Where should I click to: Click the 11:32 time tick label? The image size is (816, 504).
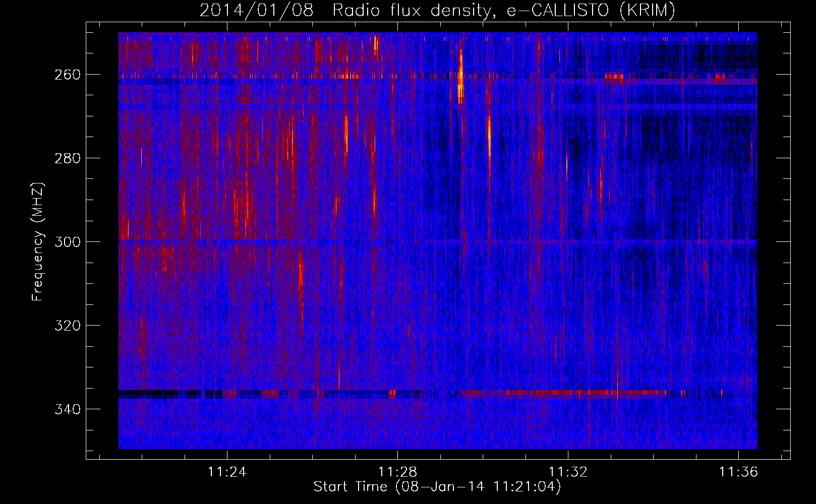coord(568,472)
